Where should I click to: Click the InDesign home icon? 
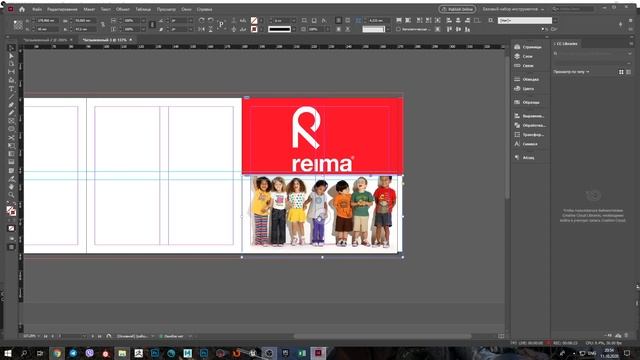22,9
